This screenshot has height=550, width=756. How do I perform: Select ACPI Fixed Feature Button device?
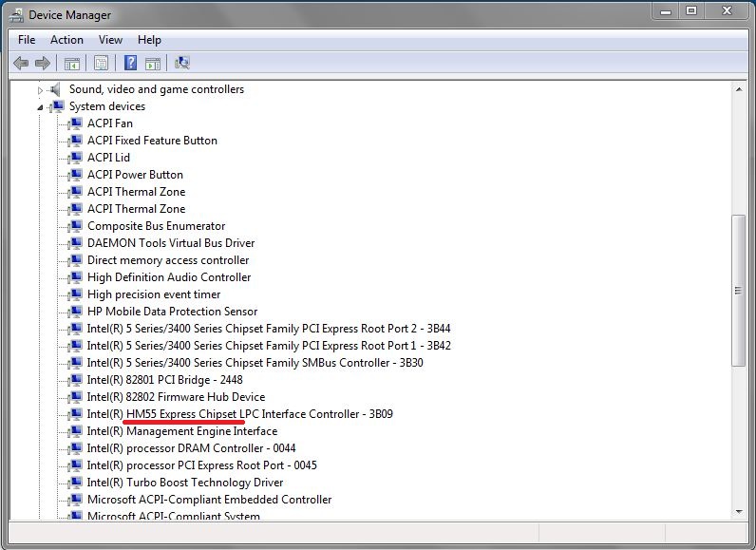(152, 141)
